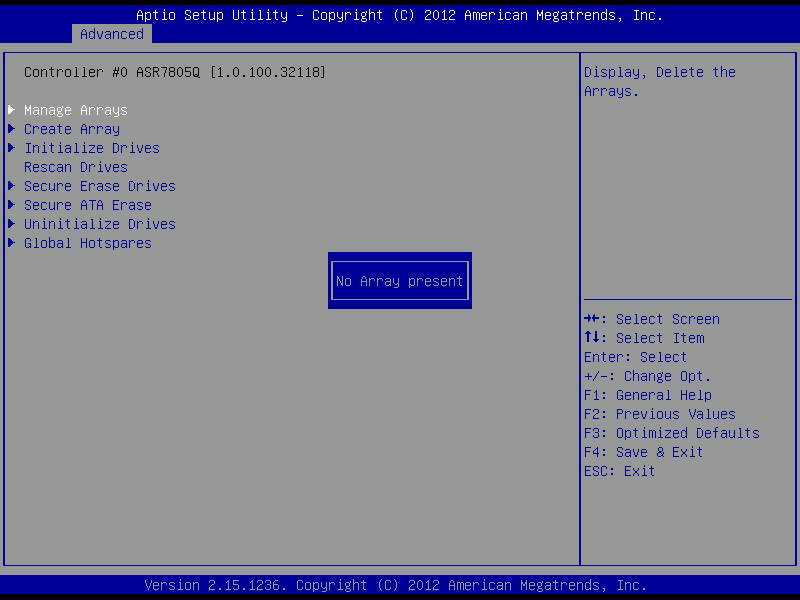Click the 'F1: General Help' hint
This screenshot has width=800, height=600.
click(x=647, y=395)
